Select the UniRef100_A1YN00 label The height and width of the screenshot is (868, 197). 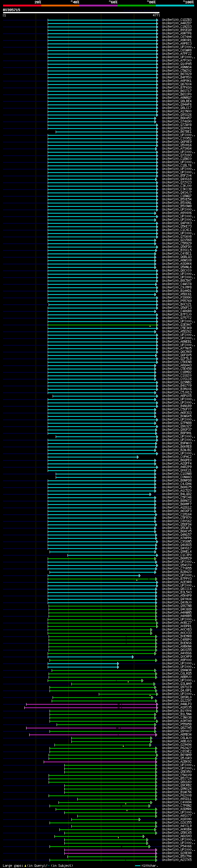click(x=177, y=111)
